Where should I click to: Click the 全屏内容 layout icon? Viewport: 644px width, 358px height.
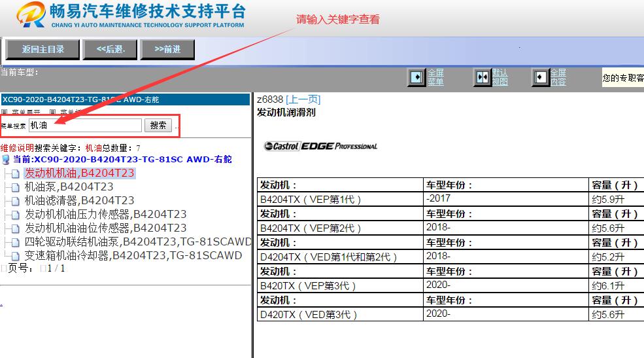(540, 77)
